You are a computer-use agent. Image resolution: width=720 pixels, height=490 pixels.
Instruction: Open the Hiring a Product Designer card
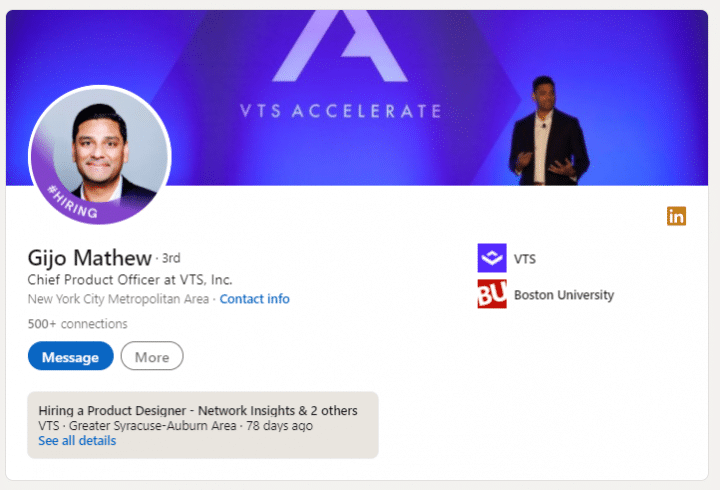coord(202,425)
